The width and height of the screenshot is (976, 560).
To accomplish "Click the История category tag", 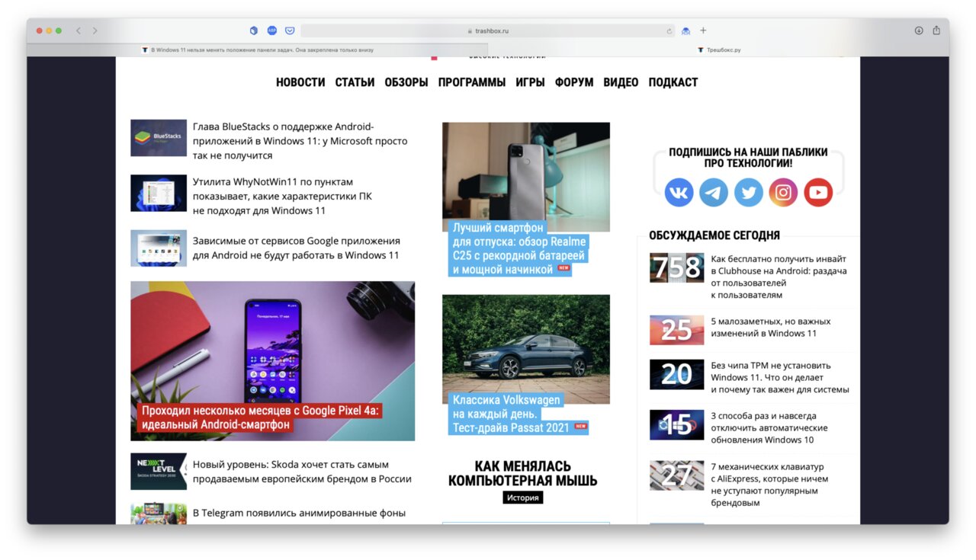I will tap(523, 498).
